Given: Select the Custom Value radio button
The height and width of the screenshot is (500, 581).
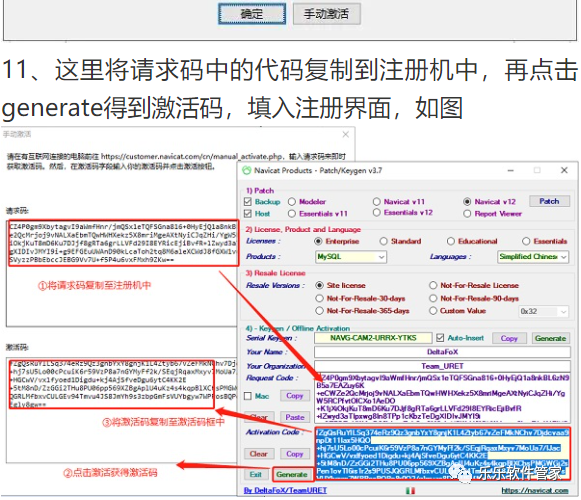Looking at the screenshot, I should (x=433, y=311).
